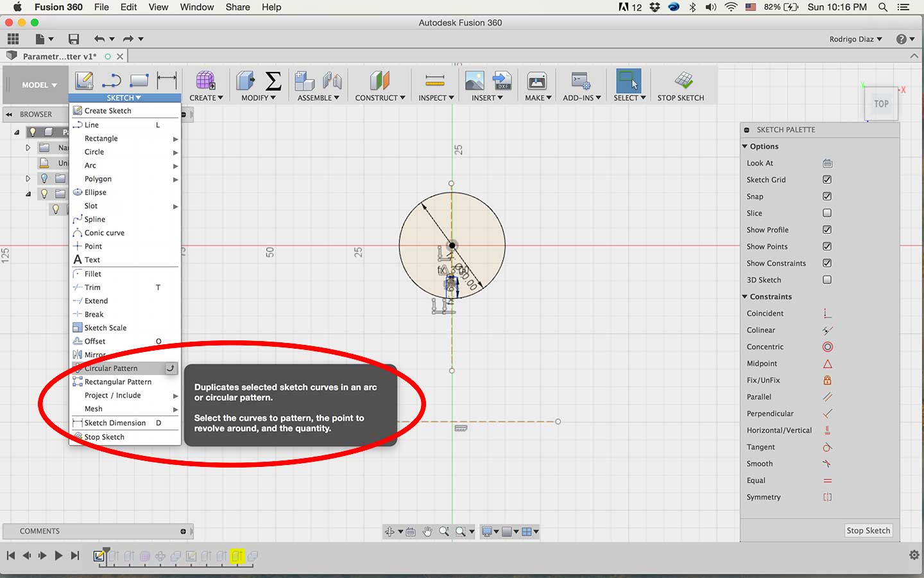Click the Insert DXF icon
Screen dimensions: 924x578
point(502,81)
